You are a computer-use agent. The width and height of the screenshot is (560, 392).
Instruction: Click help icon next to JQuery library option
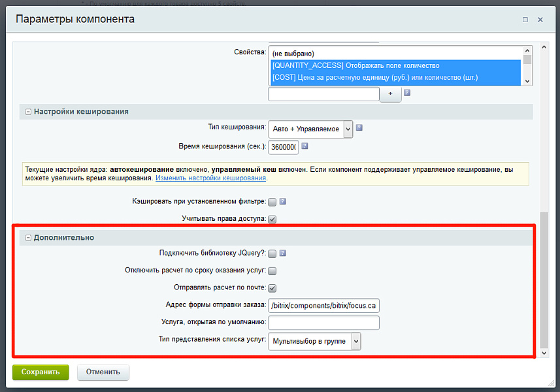(x=283, y=253)
